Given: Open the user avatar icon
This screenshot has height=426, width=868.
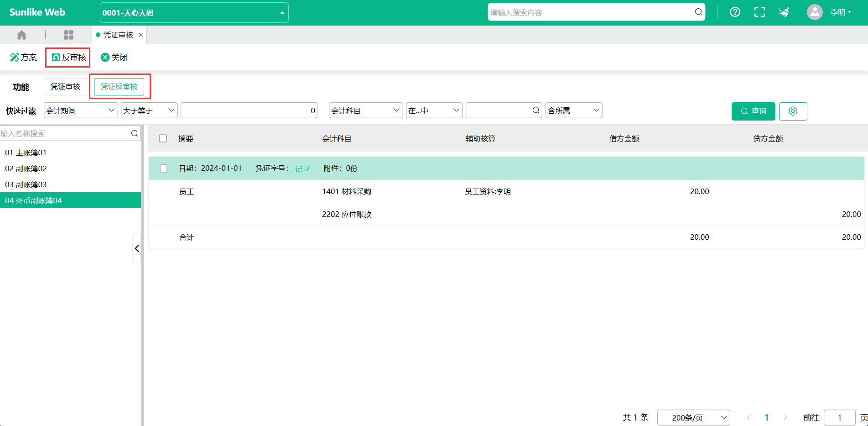Looking at the screenshot, I should 815,12.
